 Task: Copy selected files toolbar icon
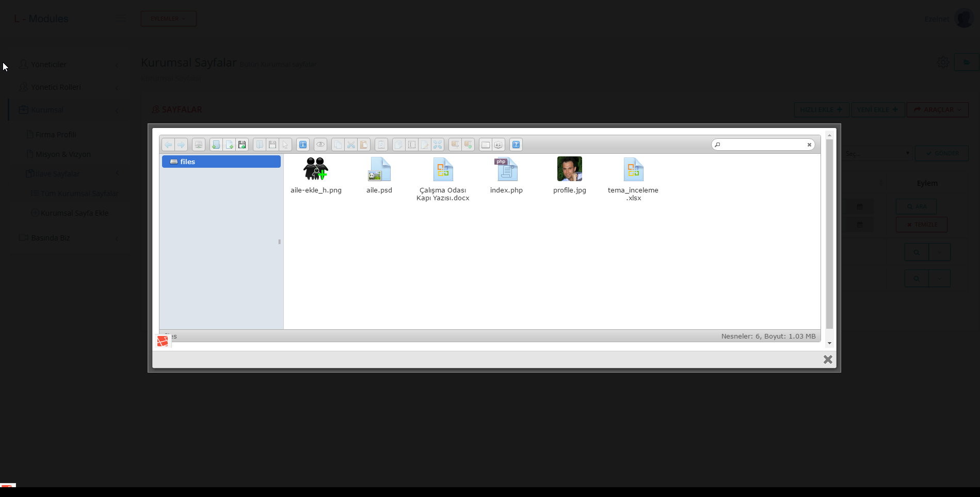(338, 145)
